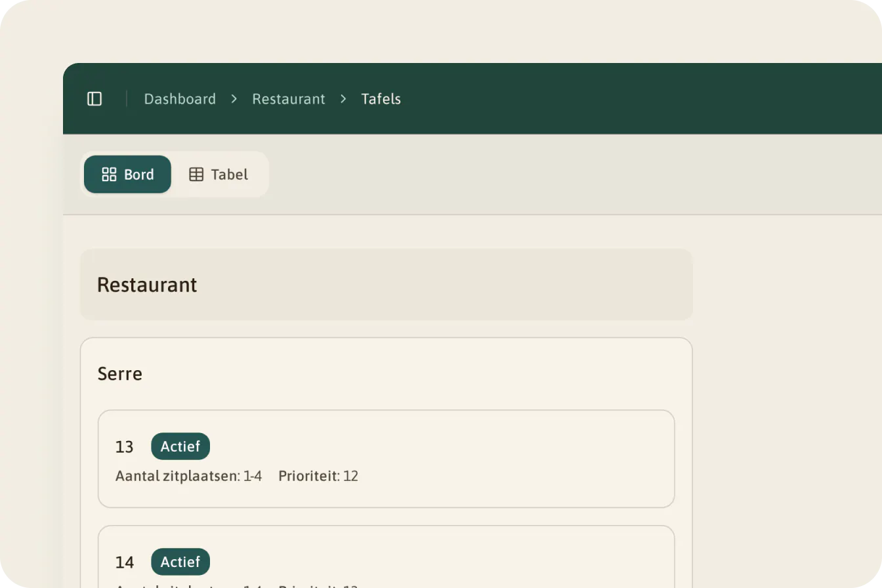Open table 13 card number
Viewport: 882px width, 588px height.
pos(125,447)
